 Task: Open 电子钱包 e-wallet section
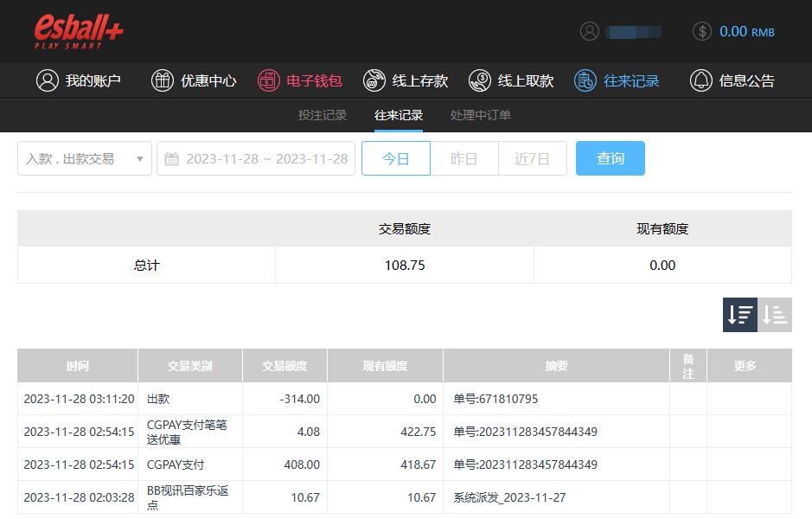(300, 81)
